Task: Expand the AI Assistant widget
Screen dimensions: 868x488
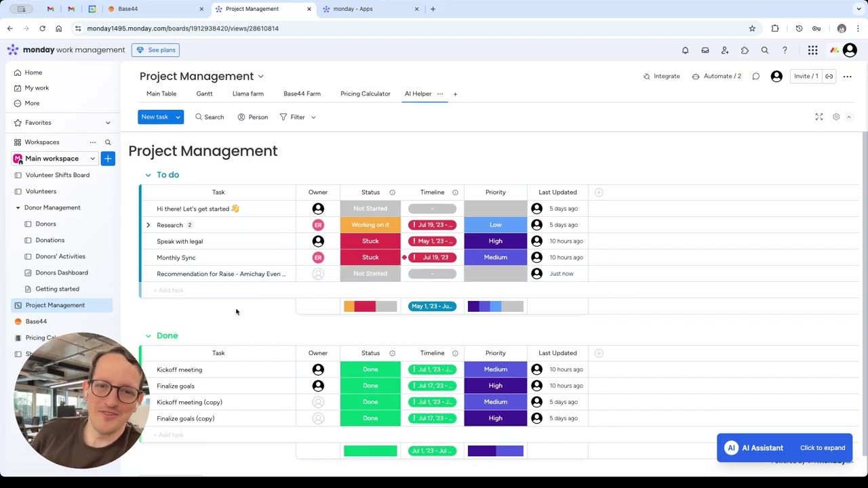Action: pyautogui.click(x=785, y=448)
